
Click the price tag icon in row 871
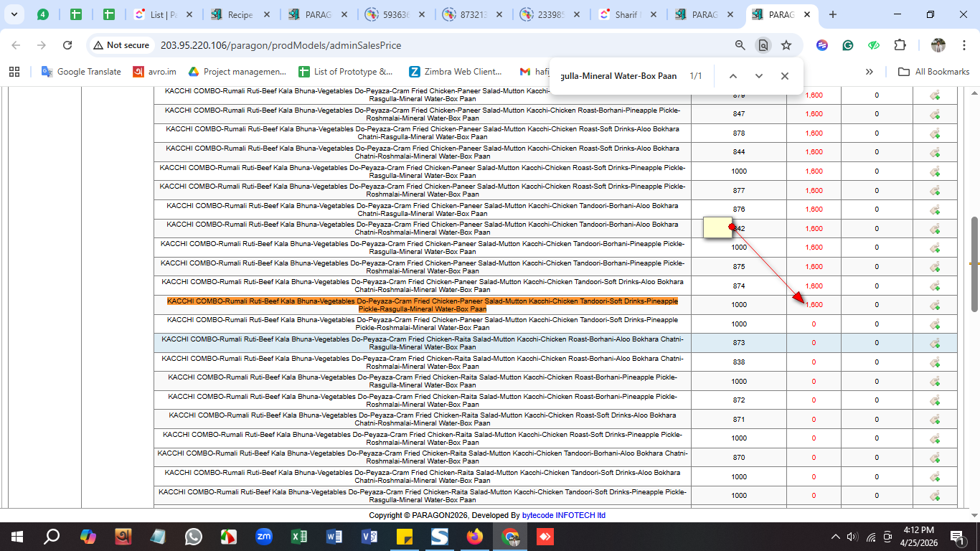click(x=935, y=420)
